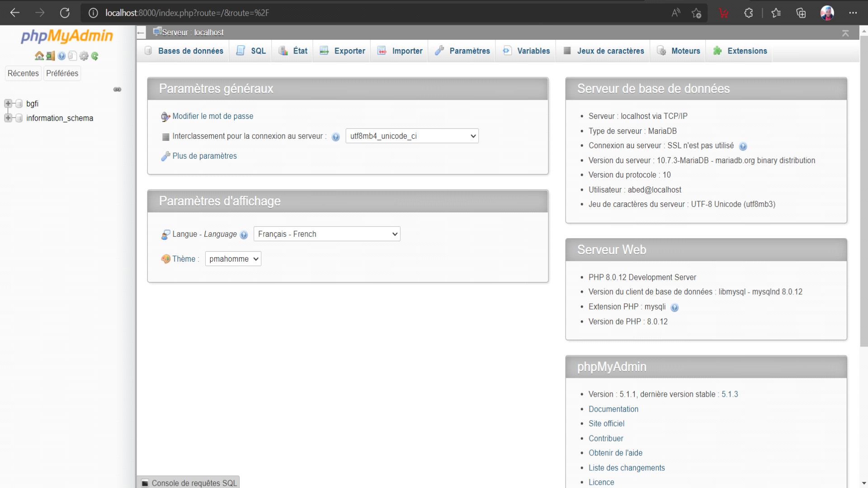
Task: Collapse navigation panel using arrow button
Action: (141, 33)
